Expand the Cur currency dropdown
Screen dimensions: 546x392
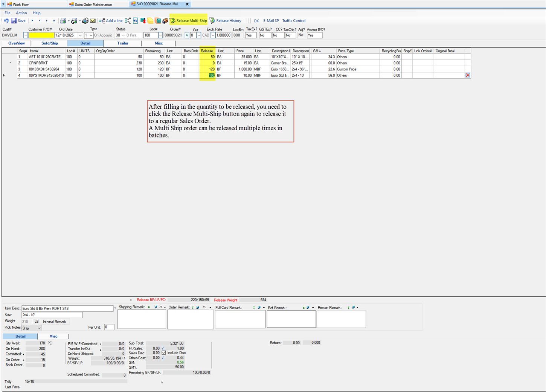pos(198,35)
